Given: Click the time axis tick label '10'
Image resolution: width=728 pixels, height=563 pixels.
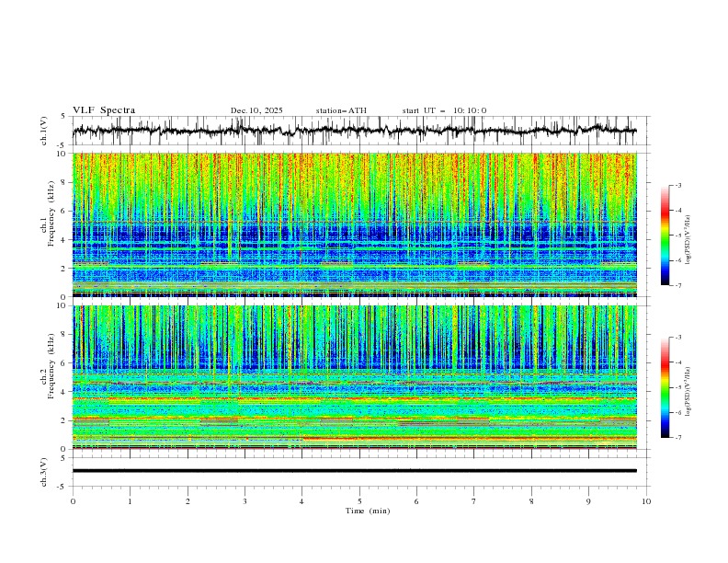Looking at the screenshot, I should coord(646,501).
